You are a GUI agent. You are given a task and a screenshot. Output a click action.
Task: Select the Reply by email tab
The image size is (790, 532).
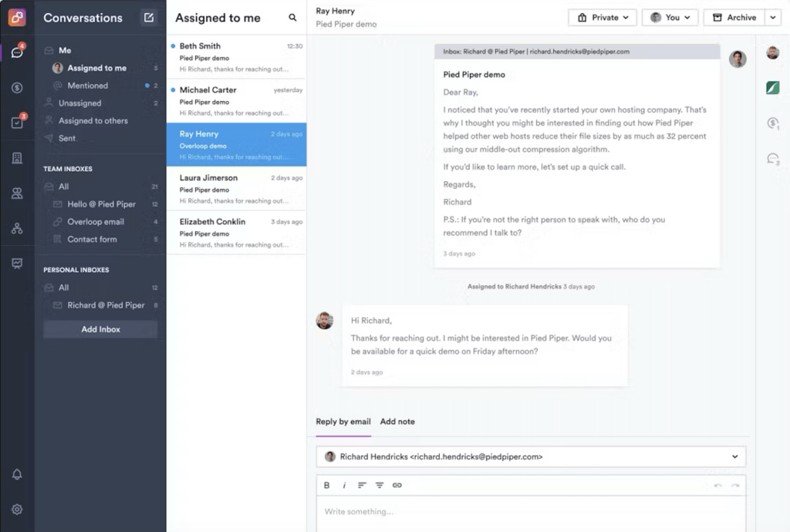click(343, 422)
